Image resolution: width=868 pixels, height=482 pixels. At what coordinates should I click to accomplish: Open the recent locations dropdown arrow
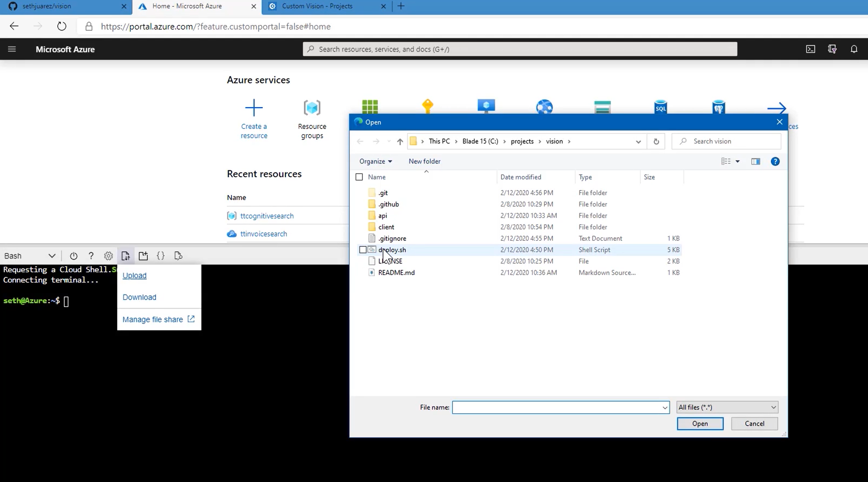(388, 142)
